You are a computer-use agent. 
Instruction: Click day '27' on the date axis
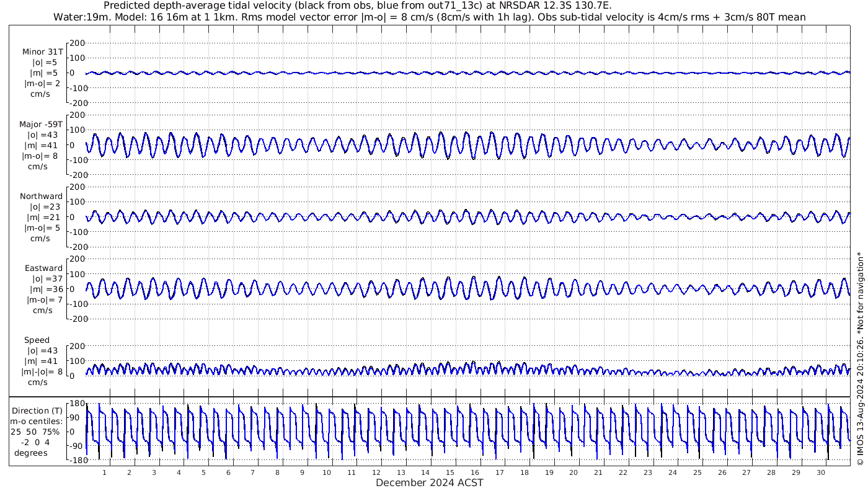point(746,472)
